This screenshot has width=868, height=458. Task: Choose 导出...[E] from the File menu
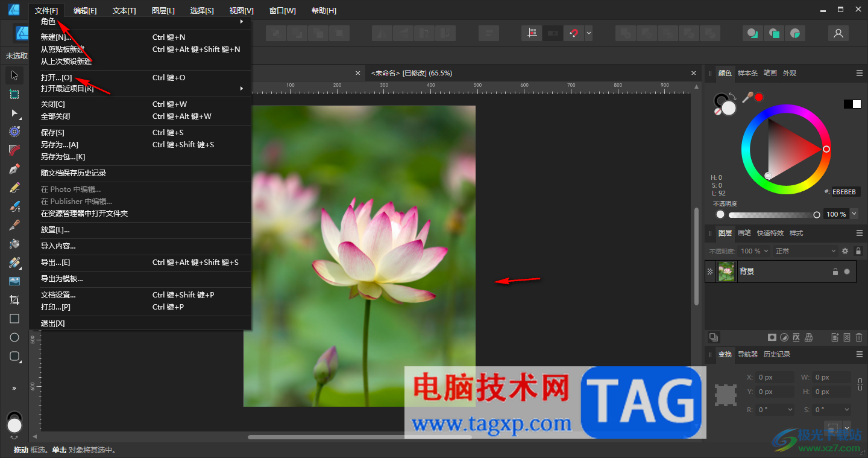(x=55, y=262)
